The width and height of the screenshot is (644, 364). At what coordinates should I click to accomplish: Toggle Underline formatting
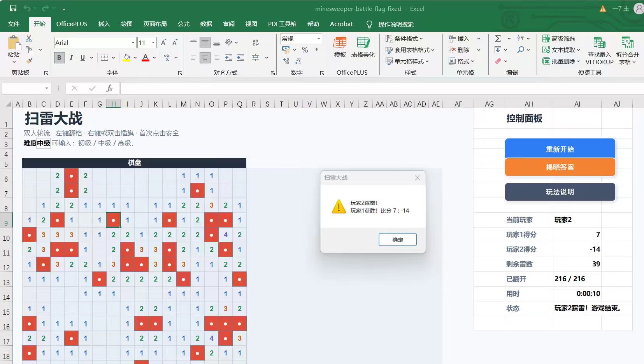(82, 58)
